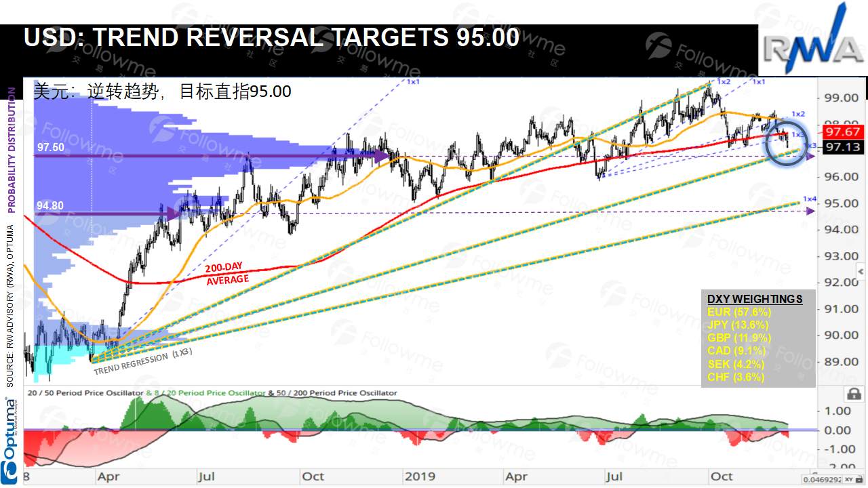Click the Oct label before 2019 on date axis
Image resolution: width=868 pixels, height=488 pixels.
pyautogui.click(x=313, y=476)
